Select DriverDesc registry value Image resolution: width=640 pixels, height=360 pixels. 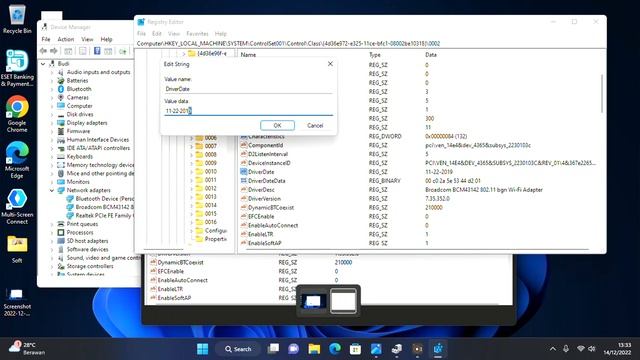pyautogui.click(x=261, y=190)
